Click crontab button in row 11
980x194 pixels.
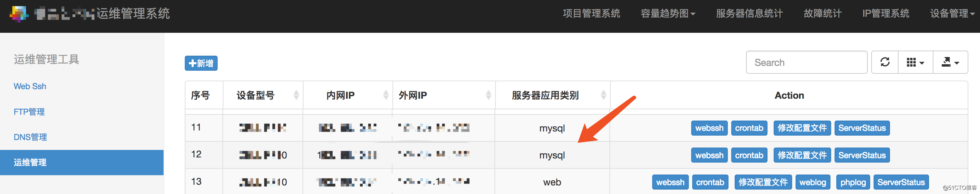[x=749, y=128]
